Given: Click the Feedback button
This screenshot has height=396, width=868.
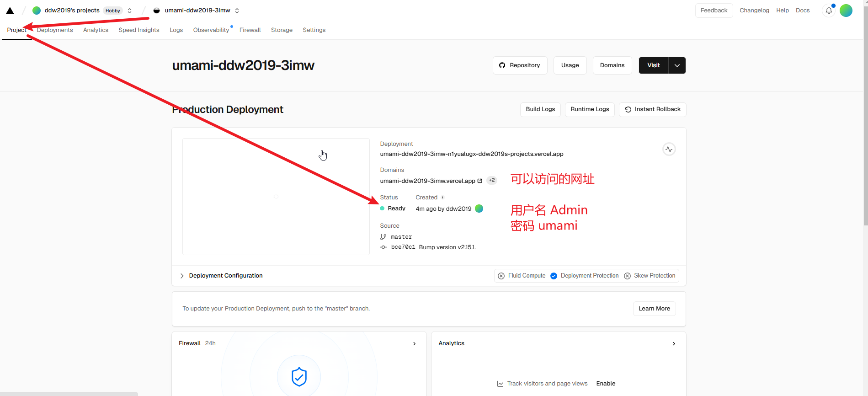Looking at the screenshot, I should (x=714, y=11).
